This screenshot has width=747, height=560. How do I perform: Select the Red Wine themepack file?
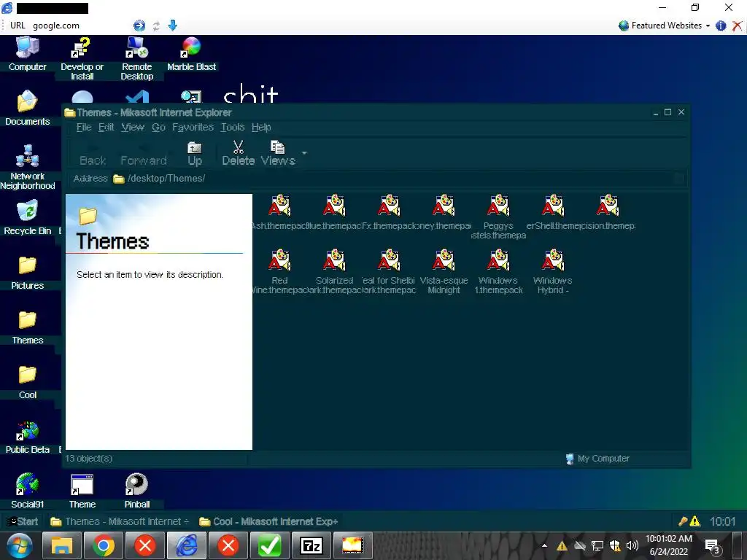[279, 271]
